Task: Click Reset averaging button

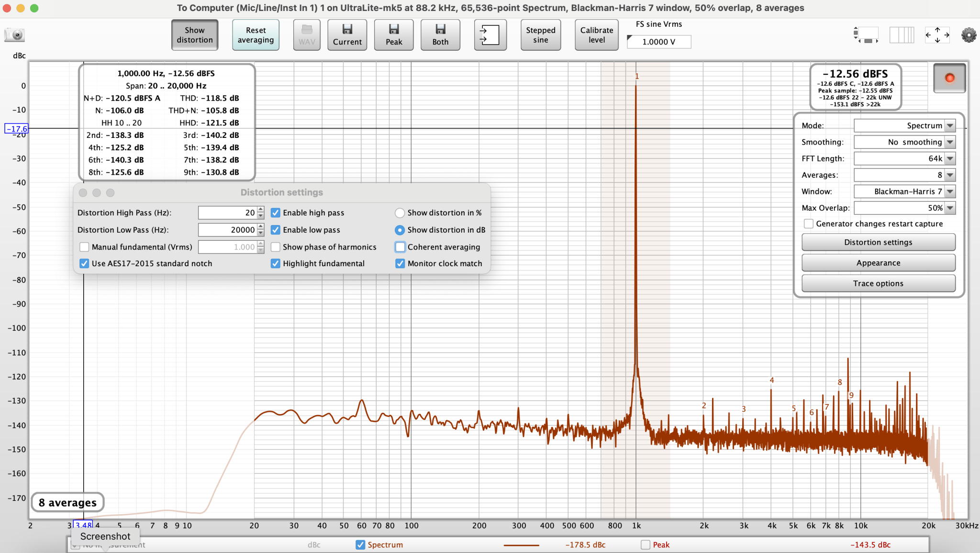Action: tap(256, 35)
